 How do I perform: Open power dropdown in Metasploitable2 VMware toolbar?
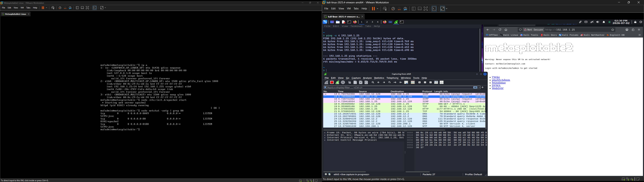(46, 8)
